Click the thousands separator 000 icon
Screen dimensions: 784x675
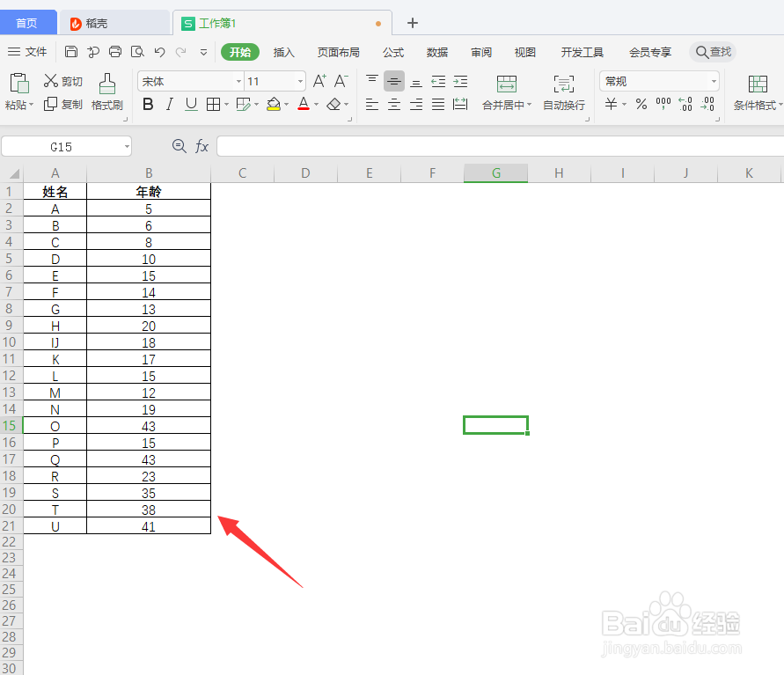coord(663,104)
